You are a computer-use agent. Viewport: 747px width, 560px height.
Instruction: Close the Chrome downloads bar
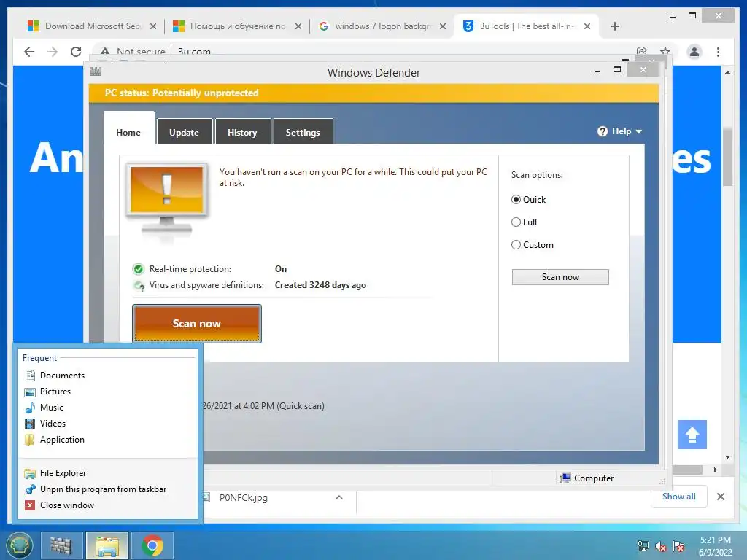click(721, 497)
